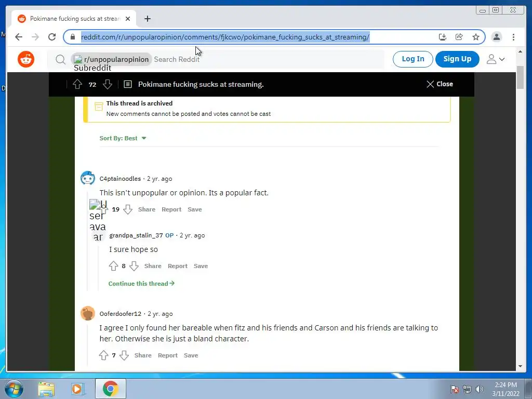The image size is (532, 399).
Task: Save C4ptainoodles' comment
Action: tap(195, 209)
